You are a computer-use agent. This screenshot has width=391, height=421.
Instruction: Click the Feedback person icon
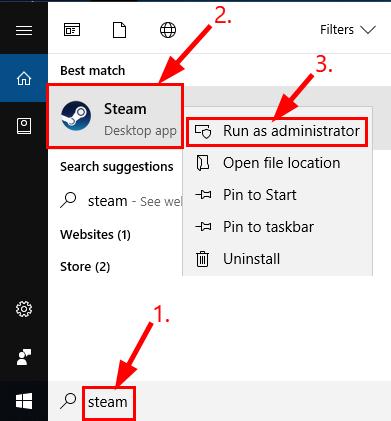coord(24,357)
